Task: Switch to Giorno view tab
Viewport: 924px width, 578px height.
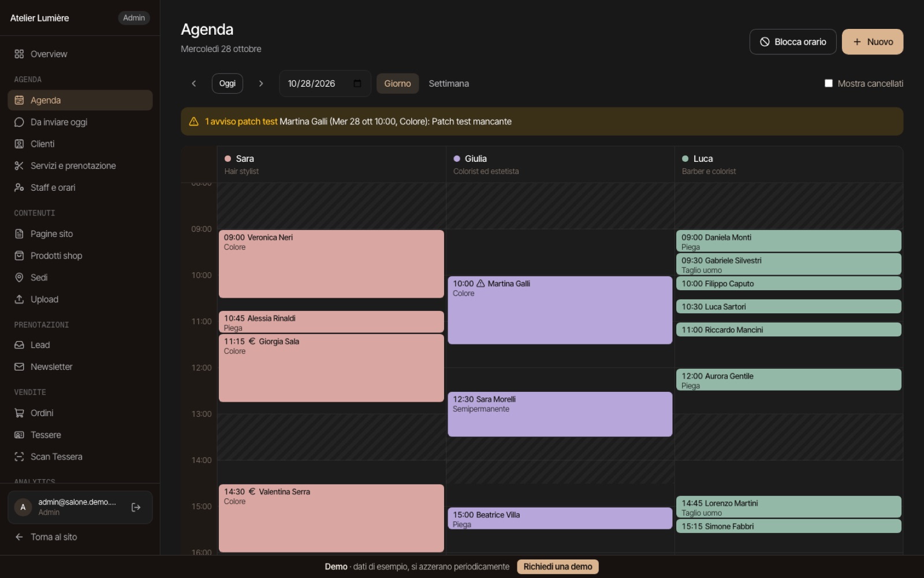Action: click(398, 84)
